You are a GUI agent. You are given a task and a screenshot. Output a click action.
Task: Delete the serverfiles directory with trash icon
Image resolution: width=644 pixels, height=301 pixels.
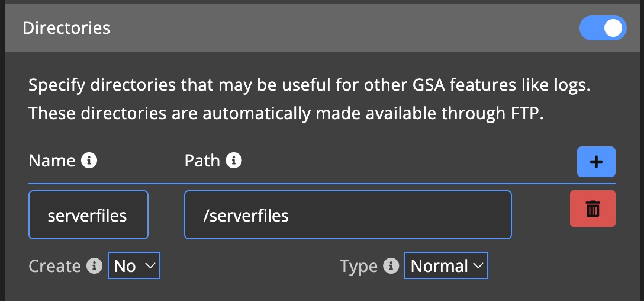coord(593,209)
